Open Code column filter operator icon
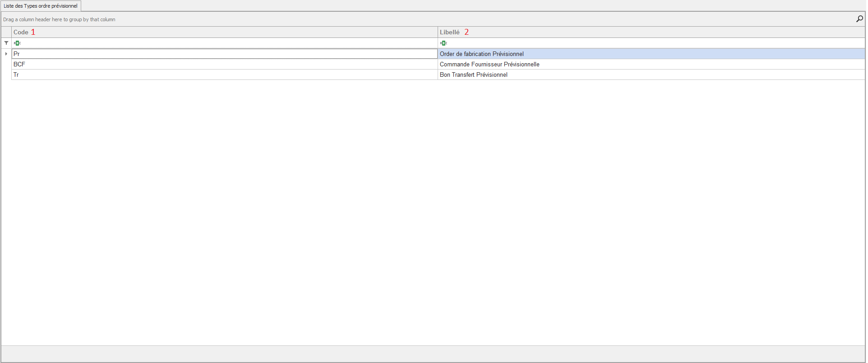868x363 pixels. [x=17, y=43]
